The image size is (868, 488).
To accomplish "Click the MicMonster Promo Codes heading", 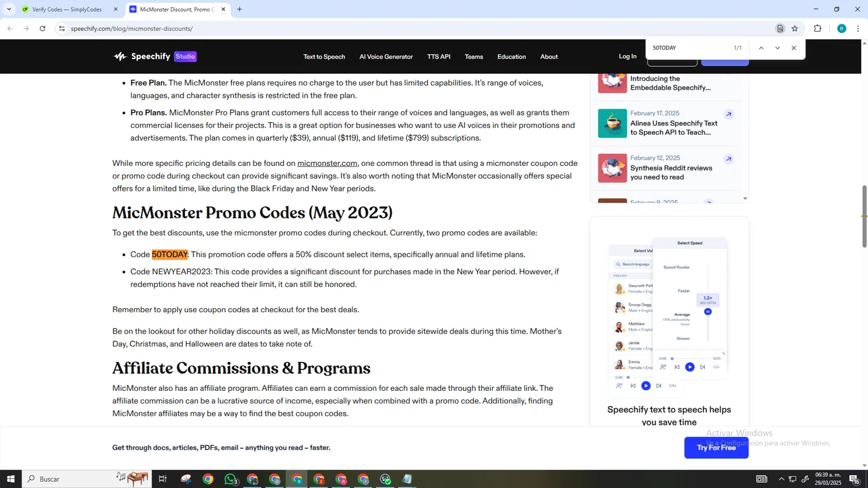I will [252, 213].
